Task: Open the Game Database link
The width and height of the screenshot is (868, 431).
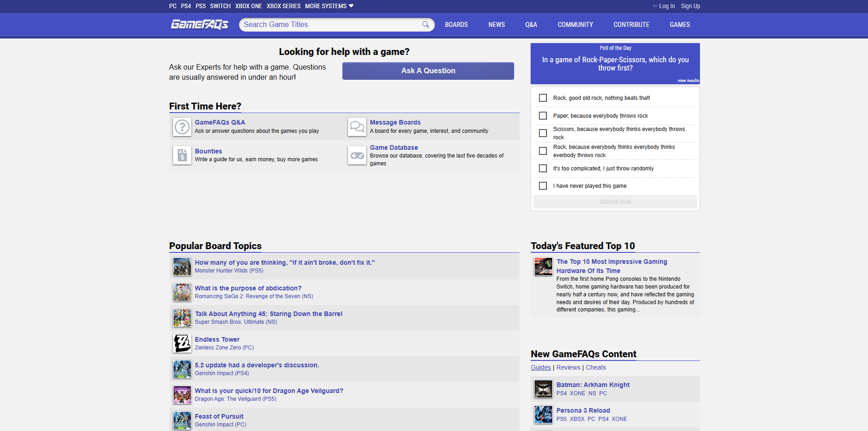Action: coord(394,147)
